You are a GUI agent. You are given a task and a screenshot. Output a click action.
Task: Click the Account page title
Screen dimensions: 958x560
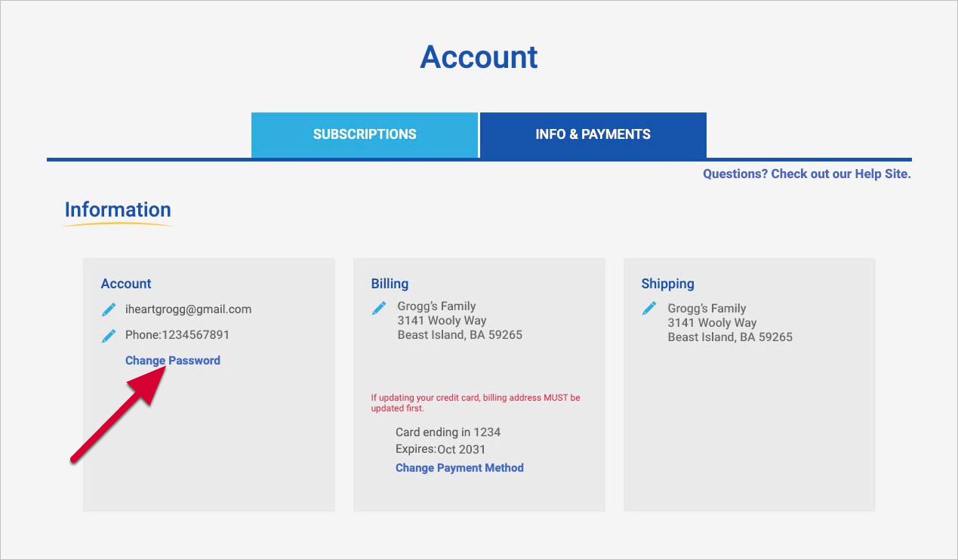(479, 57)
